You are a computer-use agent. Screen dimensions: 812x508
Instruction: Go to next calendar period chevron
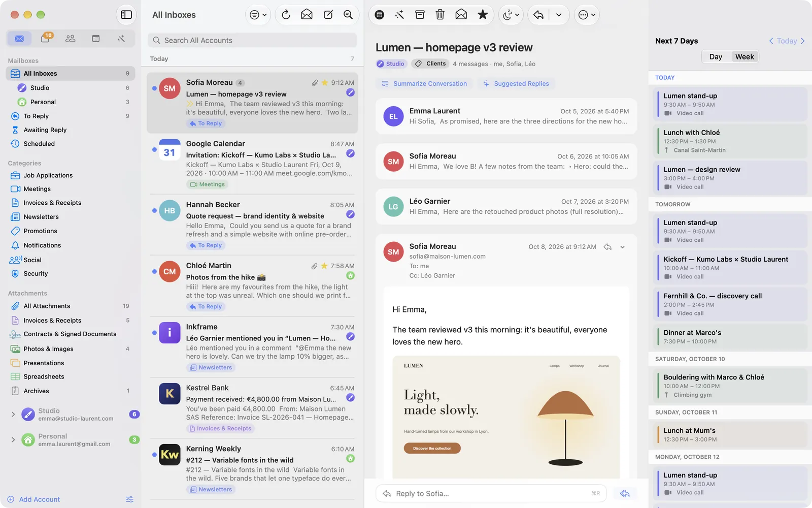click(x=803, y=41)
